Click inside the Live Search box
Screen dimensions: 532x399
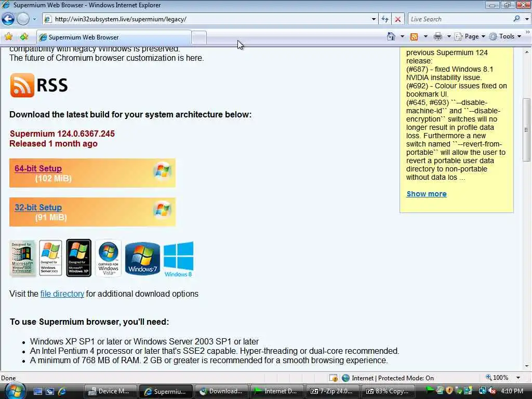click(x=460, y=19)
